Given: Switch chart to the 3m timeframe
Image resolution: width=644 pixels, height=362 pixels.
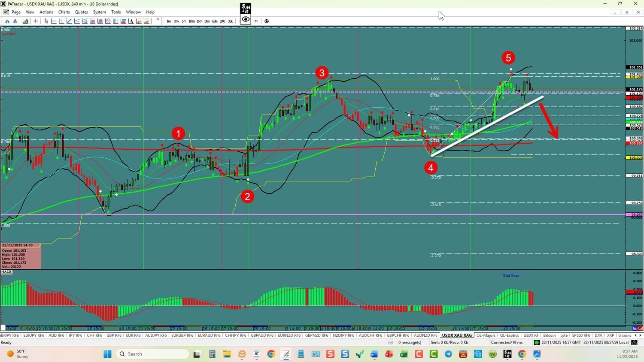Looking at the screenshot, I should point(176,21).
